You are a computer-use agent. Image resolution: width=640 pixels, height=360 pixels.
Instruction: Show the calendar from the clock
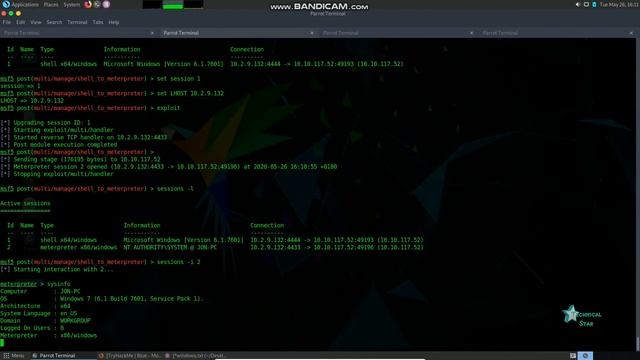pos(619,4)
